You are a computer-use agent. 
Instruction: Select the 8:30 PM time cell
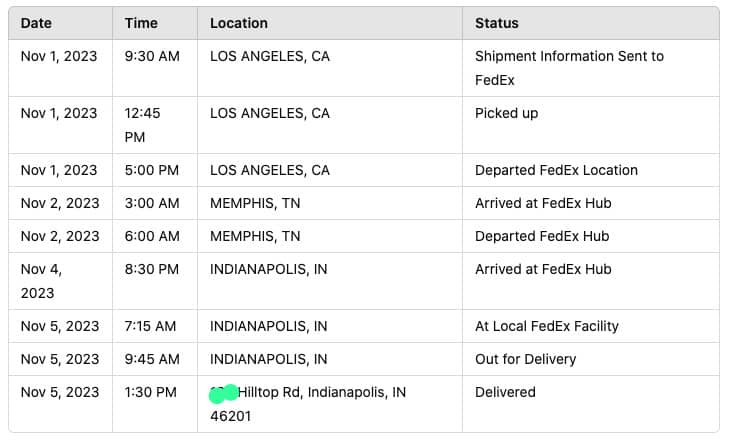tap(152, 269)
